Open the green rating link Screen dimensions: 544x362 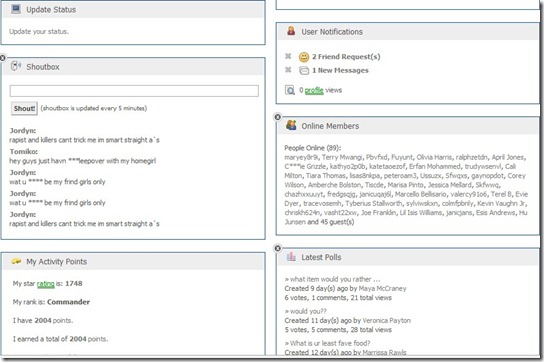tap(45, 284)
